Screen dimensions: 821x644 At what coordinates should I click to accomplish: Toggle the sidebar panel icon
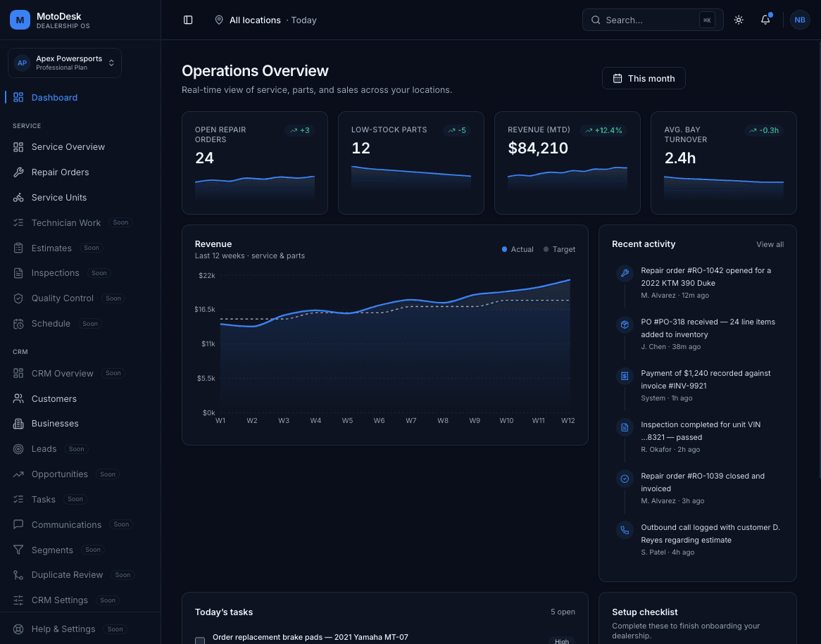pos(188,20)
